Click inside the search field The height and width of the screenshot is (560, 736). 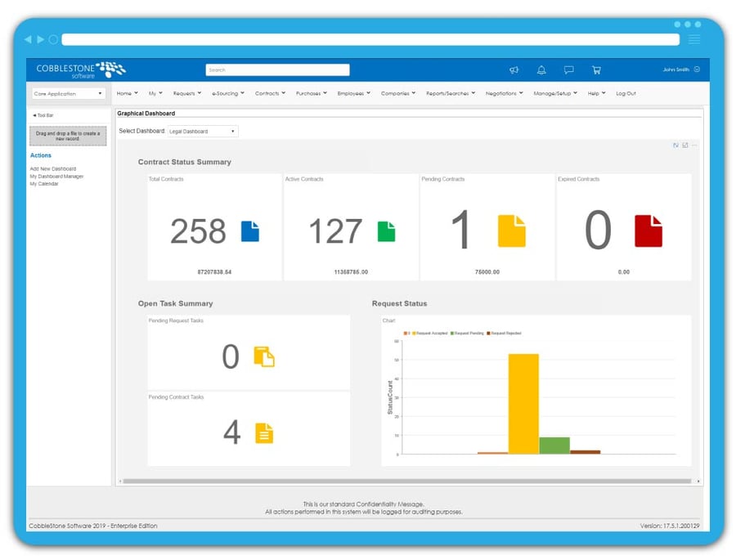(x=278, y=69)
